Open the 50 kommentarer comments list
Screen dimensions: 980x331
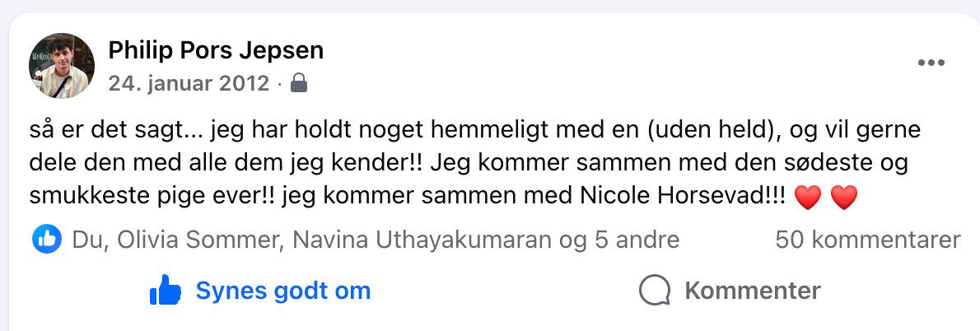pos(868,240)
